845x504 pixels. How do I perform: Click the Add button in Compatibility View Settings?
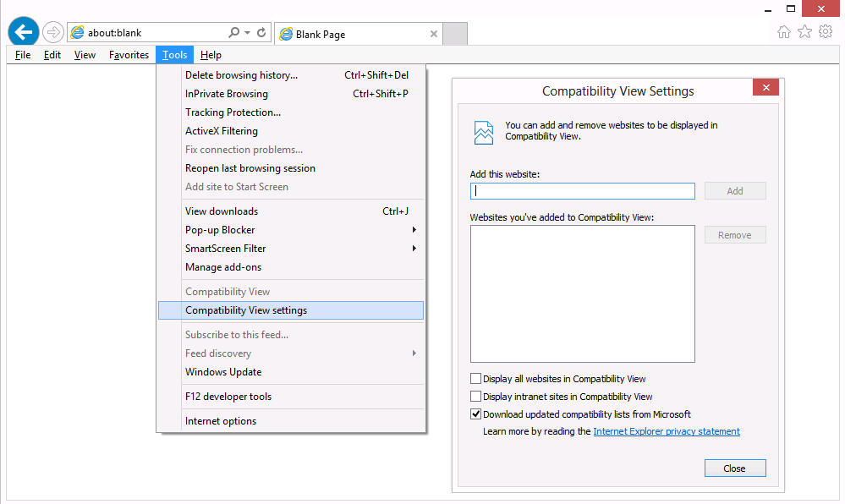[x=734, y=190]
